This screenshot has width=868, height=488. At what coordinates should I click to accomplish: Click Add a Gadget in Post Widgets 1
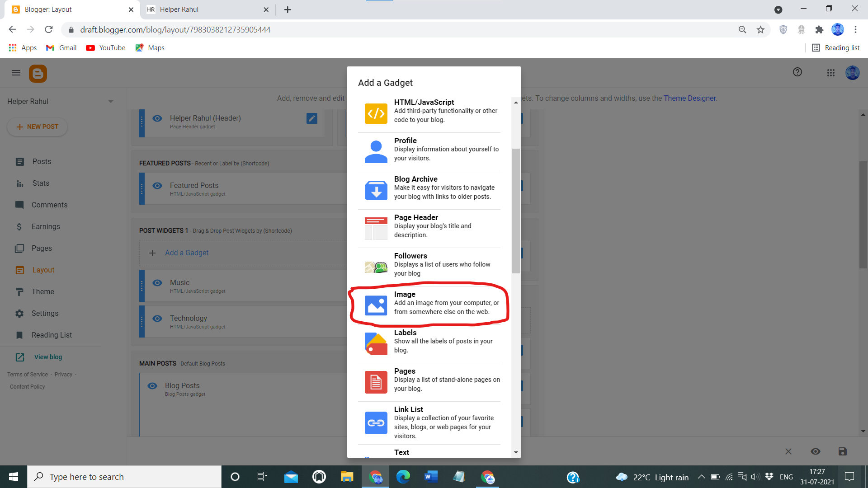click(x=186, y=253)
